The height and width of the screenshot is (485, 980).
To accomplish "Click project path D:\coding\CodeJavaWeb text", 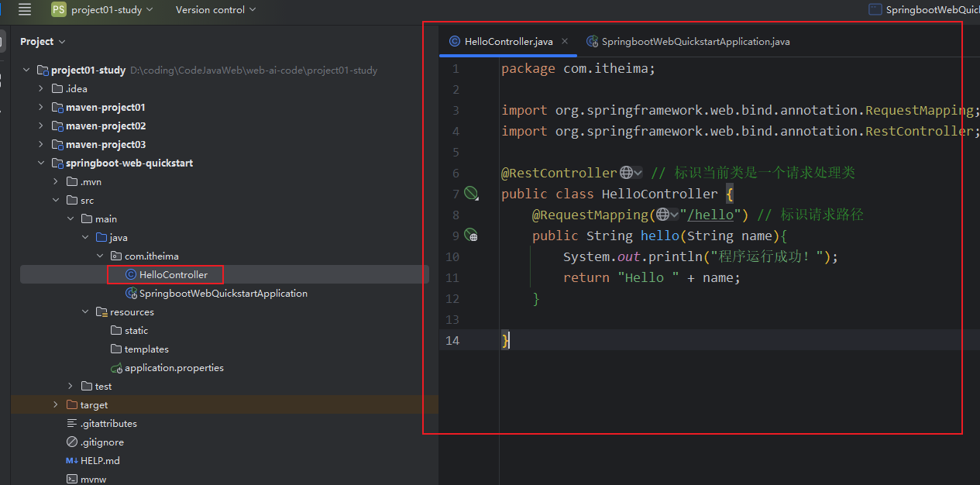I will coord(253,70).
